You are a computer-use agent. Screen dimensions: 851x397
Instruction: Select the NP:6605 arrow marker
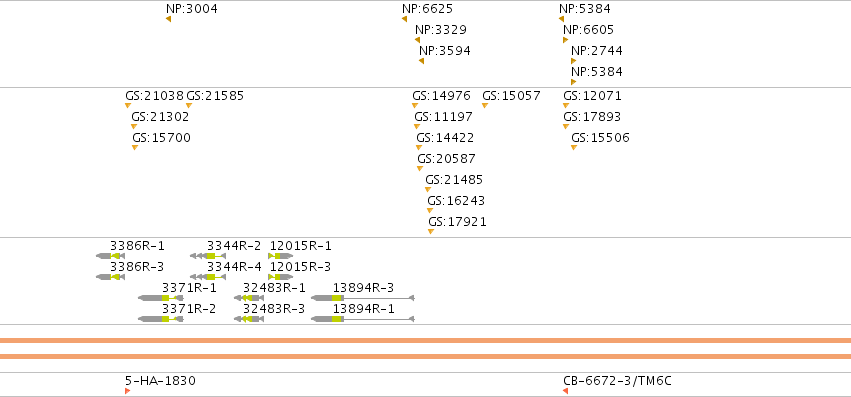click(566, 40)
